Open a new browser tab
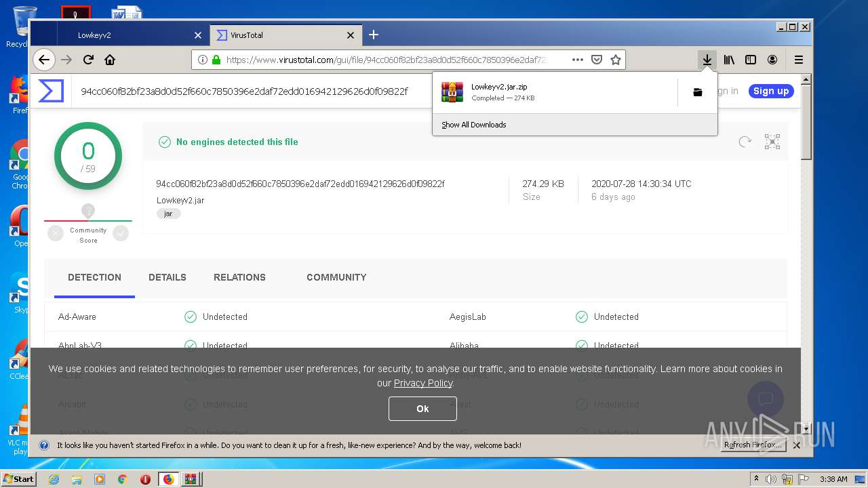 [x=374, y=35]
